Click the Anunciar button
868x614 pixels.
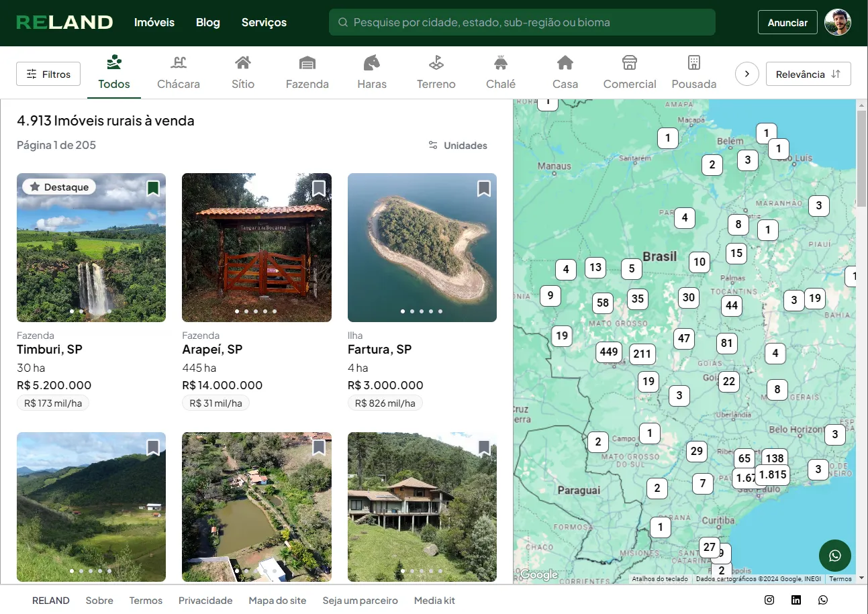pyautogui.click(x=787, y=22)
